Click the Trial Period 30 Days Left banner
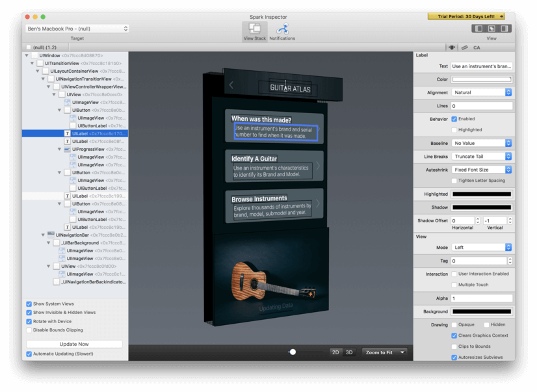Screen dimensions: 537x392 pyautogui.click(x=466, y=16)
